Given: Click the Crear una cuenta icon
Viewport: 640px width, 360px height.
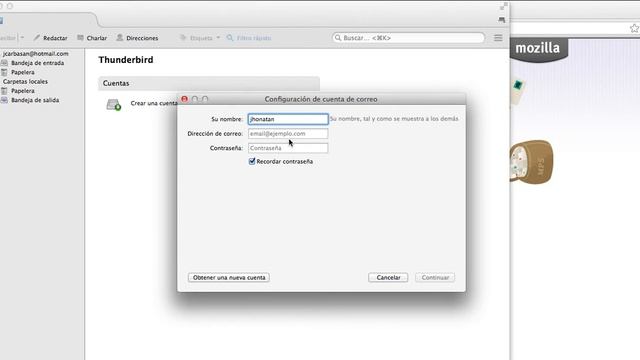Looking at the screenshot, I should pyautogui.click(x=114, y=104).
